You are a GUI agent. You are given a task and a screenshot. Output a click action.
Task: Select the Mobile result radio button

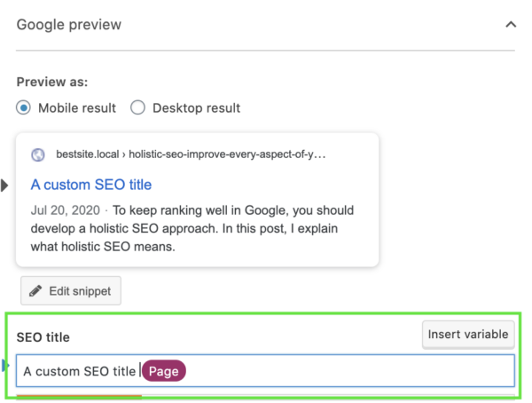[23, 107]
